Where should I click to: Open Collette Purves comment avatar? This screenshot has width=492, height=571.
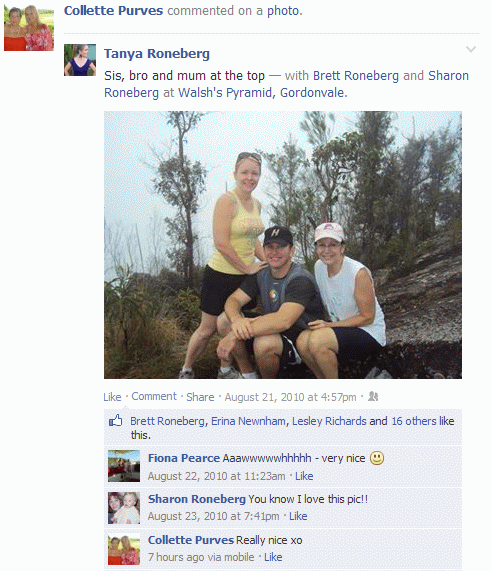(124, 549)
